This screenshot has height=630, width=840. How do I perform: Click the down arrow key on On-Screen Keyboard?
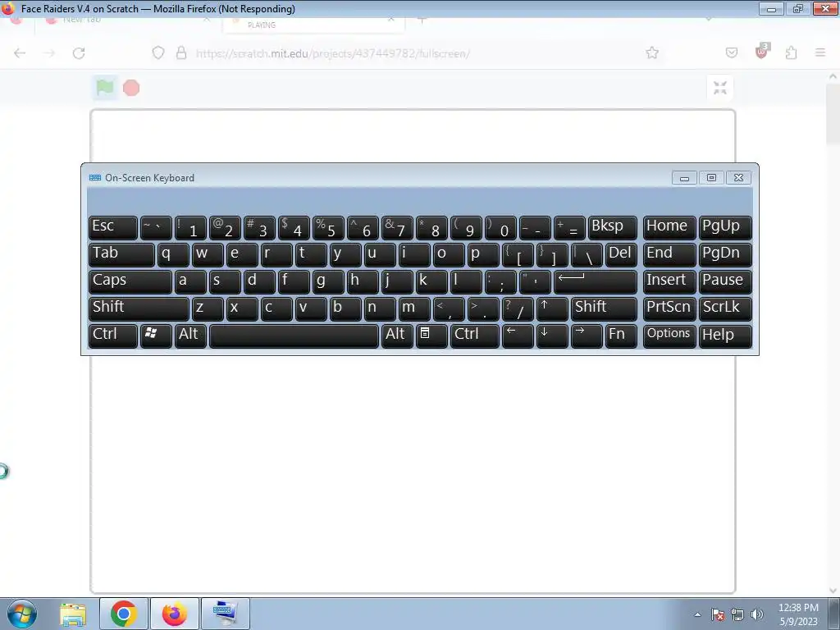[x=552, y=336]
